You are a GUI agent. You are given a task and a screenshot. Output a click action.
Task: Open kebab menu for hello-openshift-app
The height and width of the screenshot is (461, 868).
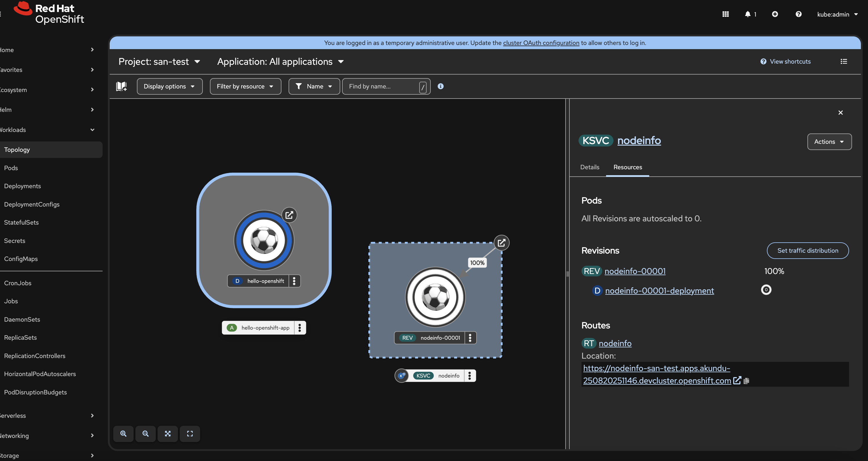click(x=299, y=328)
